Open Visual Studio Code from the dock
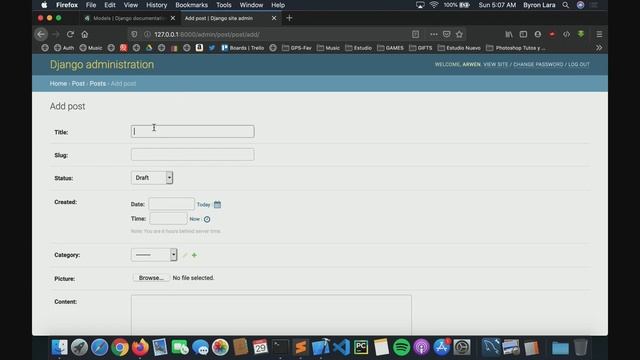The height and width of the screenshot is (360, 640). click(x=341, y=347)
